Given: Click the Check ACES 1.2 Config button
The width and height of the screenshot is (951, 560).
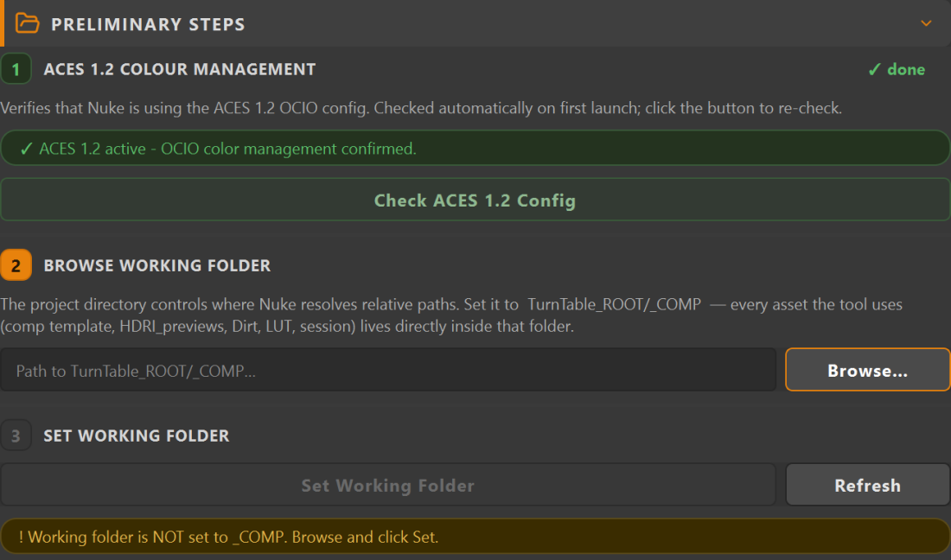Looking at the screenshot, I should click(x=475, y=200).
